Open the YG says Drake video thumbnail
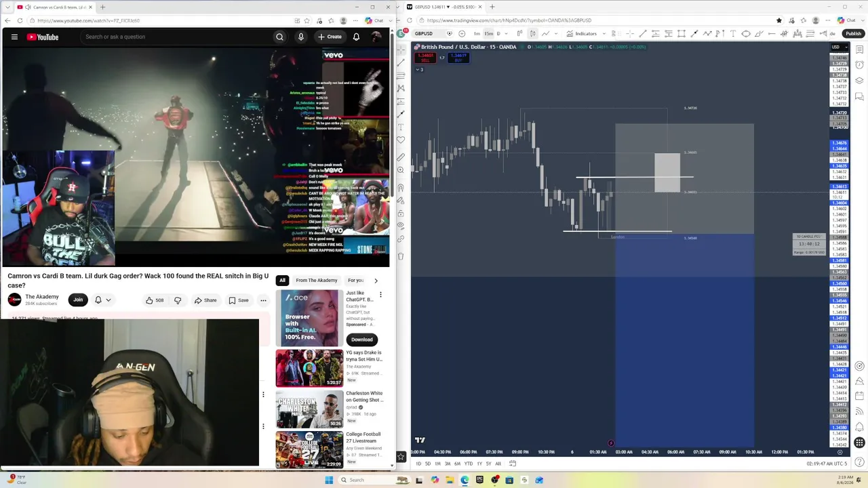 pyautogui.click(x=309, y=368)
